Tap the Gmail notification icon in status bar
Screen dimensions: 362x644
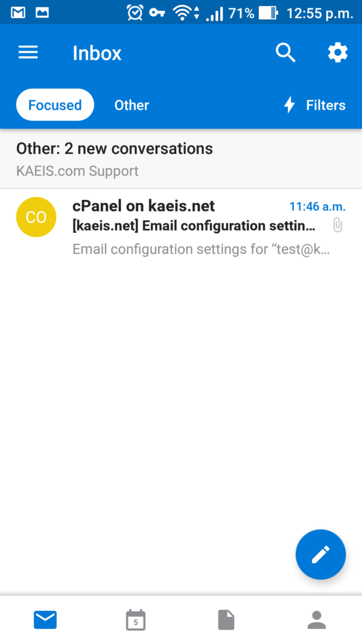[18, 12]
